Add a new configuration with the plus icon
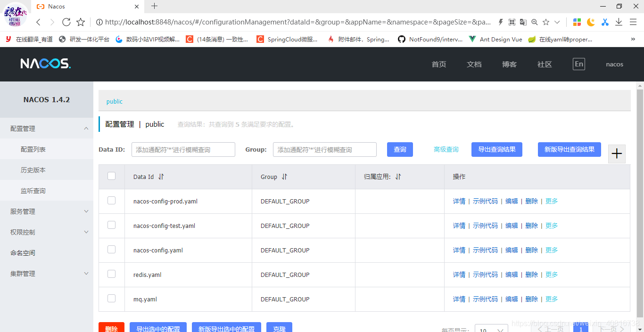Screen dimensions: 644x332 617,154
